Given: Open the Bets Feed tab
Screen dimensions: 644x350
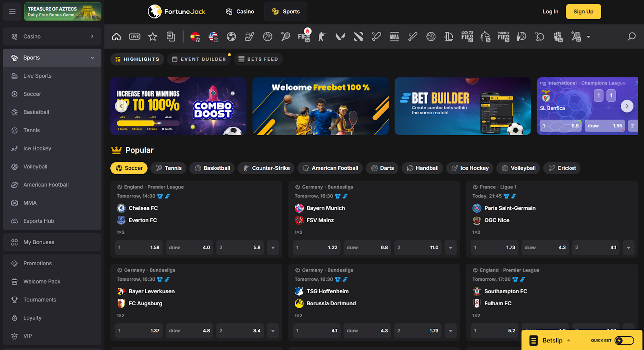Looking at the screenshot, I should pyautogui.click(x=258, y=59).
